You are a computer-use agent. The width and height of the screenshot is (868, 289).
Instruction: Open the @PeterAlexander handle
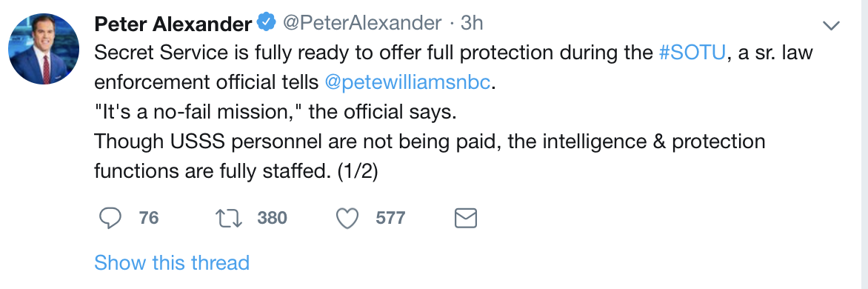(362, 23)
